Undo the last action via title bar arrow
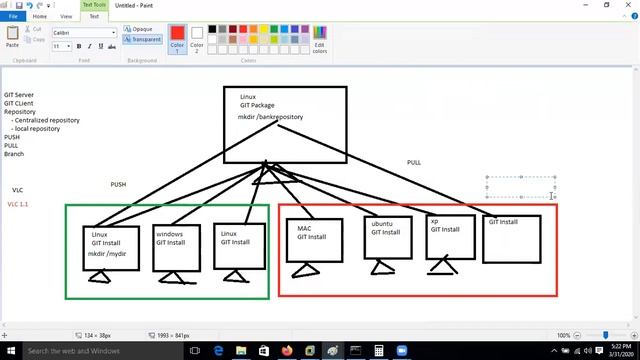The image size is (640, 360). tap(29, 5)
